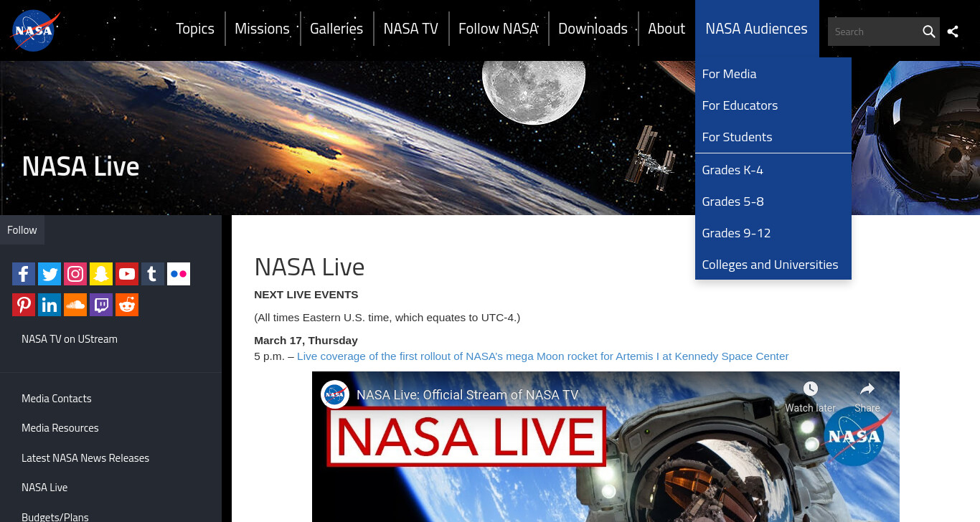Viewport: 980px width, 522px height.
Task: Open NASA TV on UStream link
Action: tap(70, 339)
